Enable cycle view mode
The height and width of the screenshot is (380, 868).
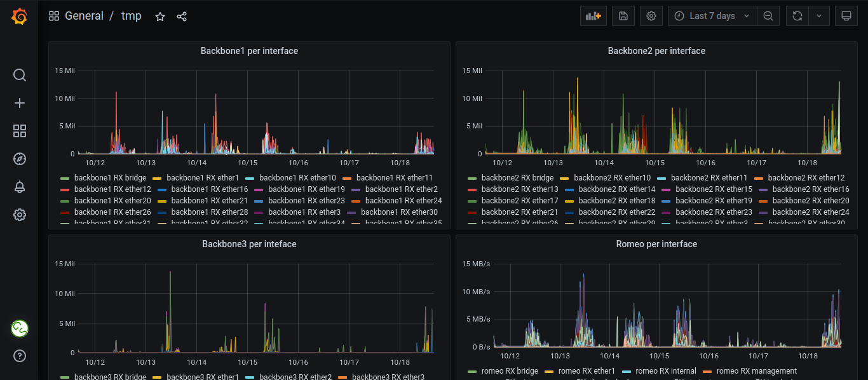click(x=846, y=15)
